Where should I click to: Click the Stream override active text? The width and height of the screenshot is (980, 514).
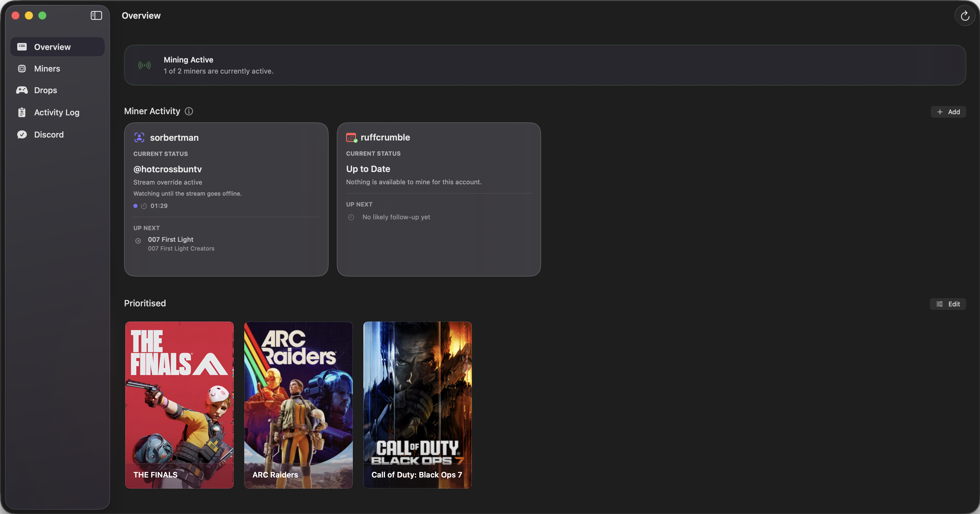point(168,182)
